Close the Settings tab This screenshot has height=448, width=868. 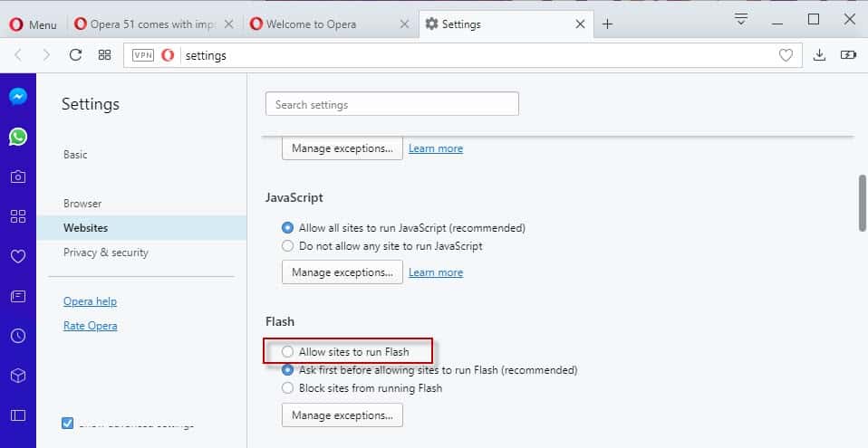click(580, 24)
